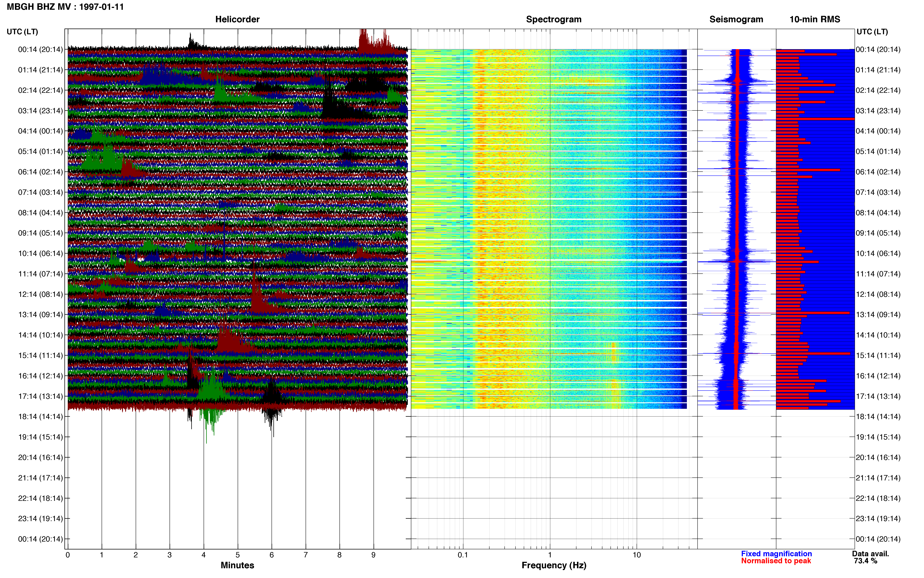
Task: Click left time label '16:14 (12:14)'
Action: point(40,376)
